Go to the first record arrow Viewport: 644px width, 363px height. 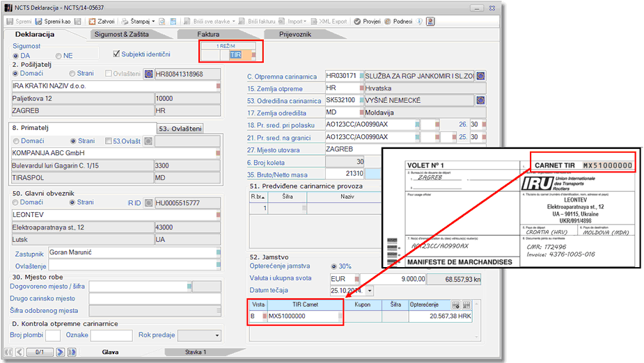[8, 352]
